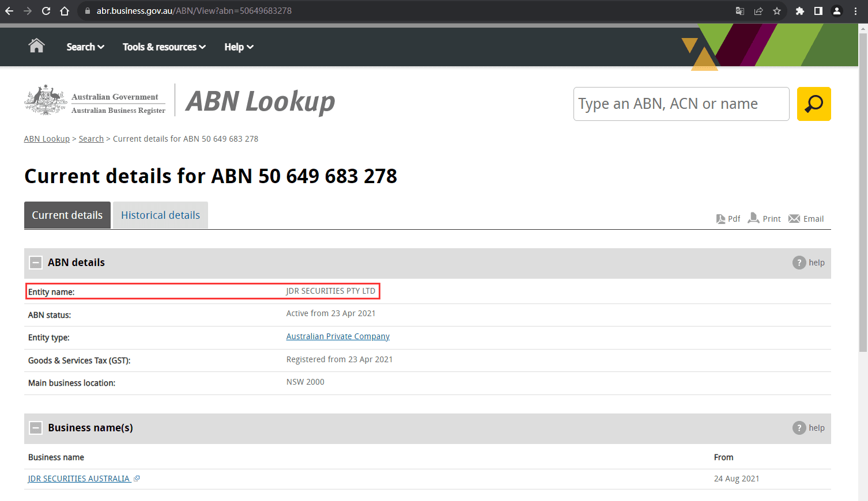This screenshot has width=868, height=501.
Task: Click the Entity name label
Action: click(x=51, y=292)
